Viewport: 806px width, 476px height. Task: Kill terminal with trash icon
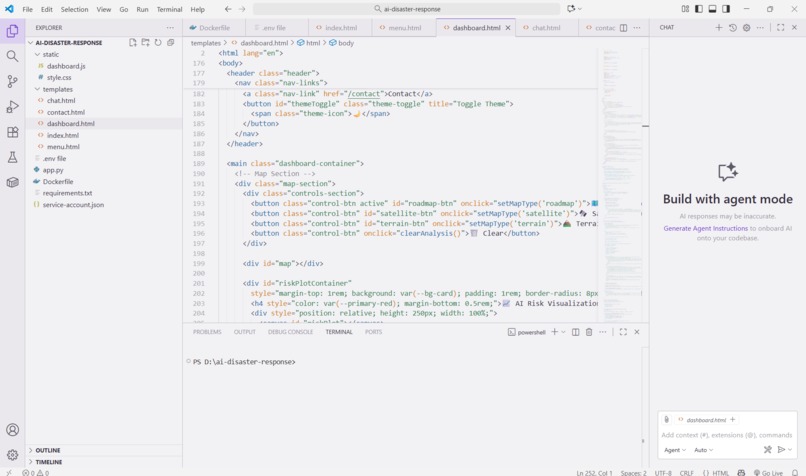(x=589, y=332)
